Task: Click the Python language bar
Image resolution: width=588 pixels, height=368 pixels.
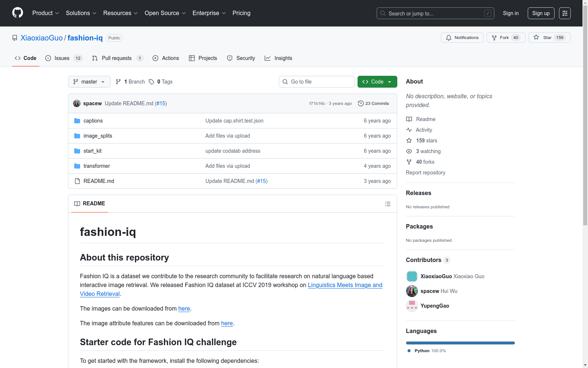Action: point(460,343)
